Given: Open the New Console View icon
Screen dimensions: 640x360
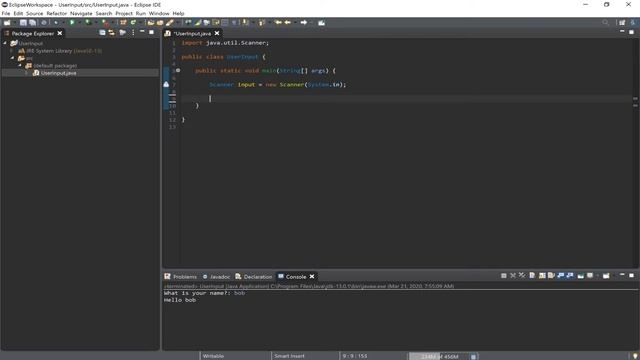Looking at the screenshot, I should 606,276.
